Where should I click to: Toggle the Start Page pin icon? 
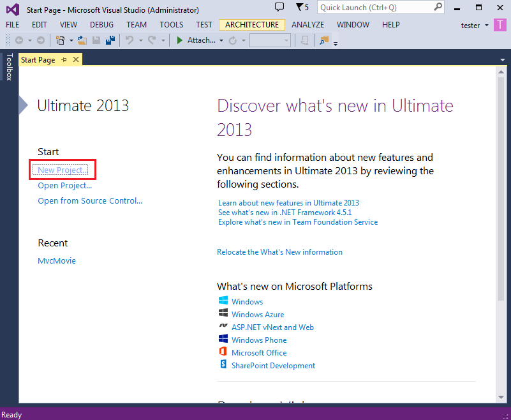64,59
